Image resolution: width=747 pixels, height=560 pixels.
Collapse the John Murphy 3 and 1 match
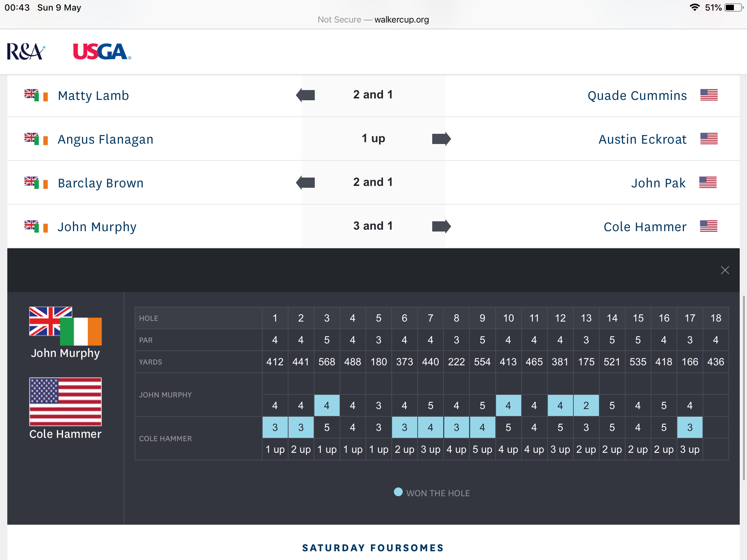click(373, 226)
